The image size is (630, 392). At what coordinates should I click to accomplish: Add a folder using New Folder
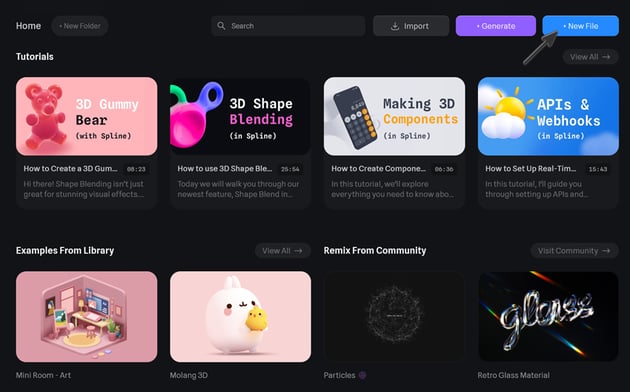coord(80,26)
